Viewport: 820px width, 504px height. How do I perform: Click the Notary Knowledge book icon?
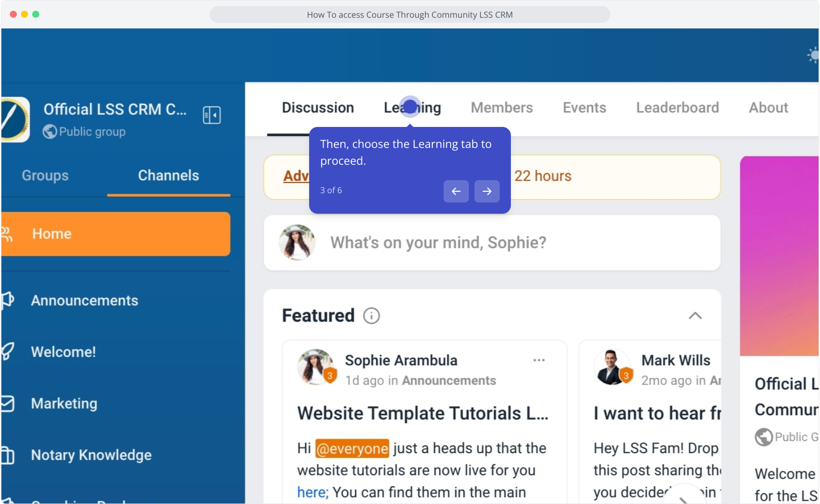(8, 455)
